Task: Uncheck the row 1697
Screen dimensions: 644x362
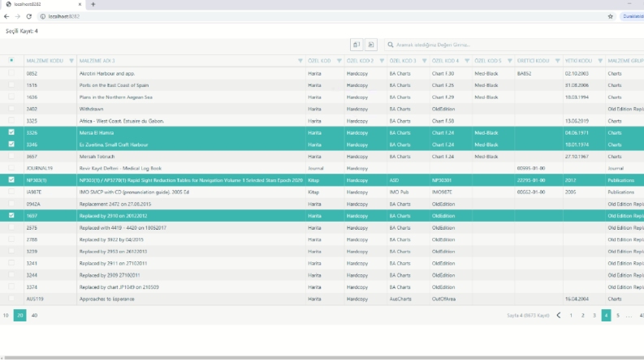Action: tap(11, 215)
